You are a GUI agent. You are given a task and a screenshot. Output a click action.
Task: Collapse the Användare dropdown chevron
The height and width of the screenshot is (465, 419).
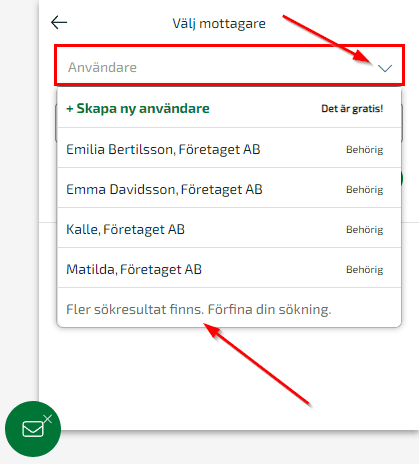tap(385, 68)
